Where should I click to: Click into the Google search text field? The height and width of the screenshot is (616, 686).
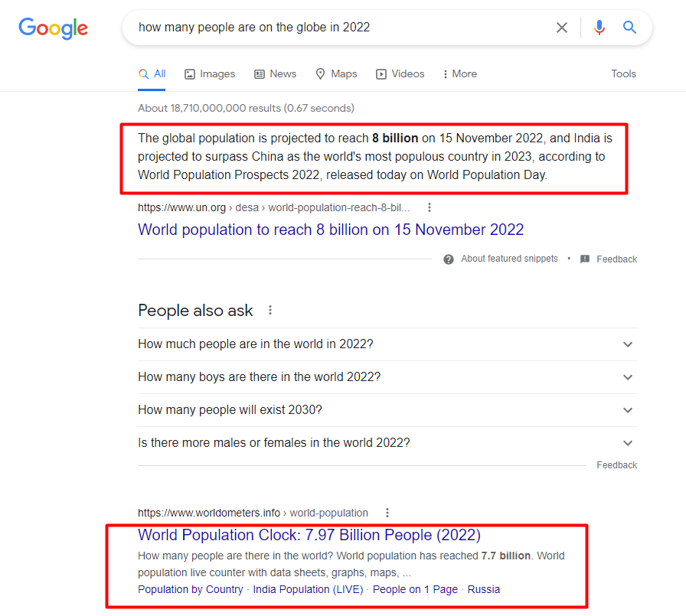[x=341, y=28]
